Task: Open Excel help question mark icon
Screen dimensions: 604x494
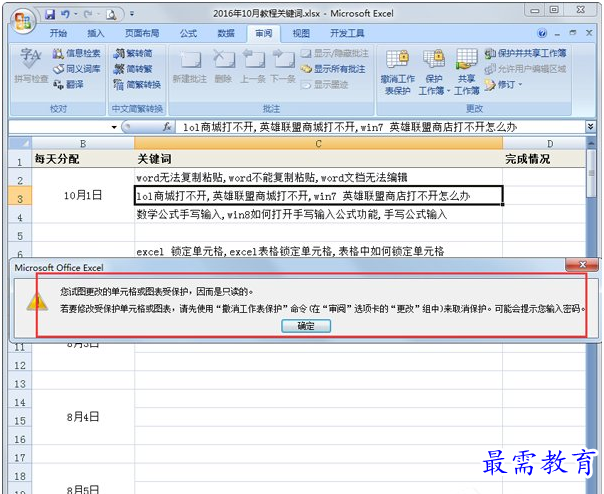Action: click(x=542, y=34)
